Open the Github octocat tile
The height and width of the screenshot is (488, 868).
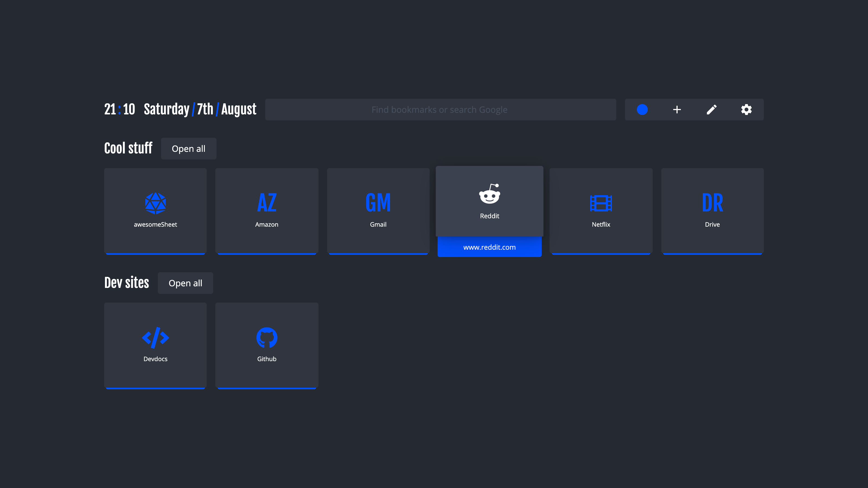tap(267, 345)
